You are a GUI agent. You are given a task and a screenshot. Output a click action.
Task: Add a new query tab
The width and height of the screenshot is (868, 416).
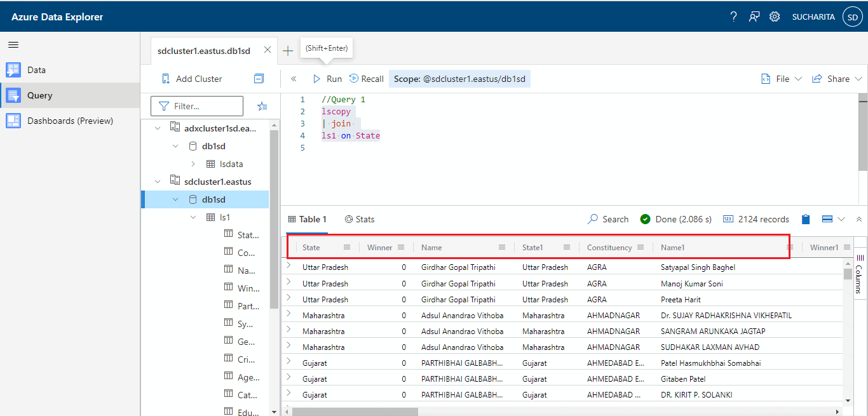pyautogui.click(x=288, y=51)
